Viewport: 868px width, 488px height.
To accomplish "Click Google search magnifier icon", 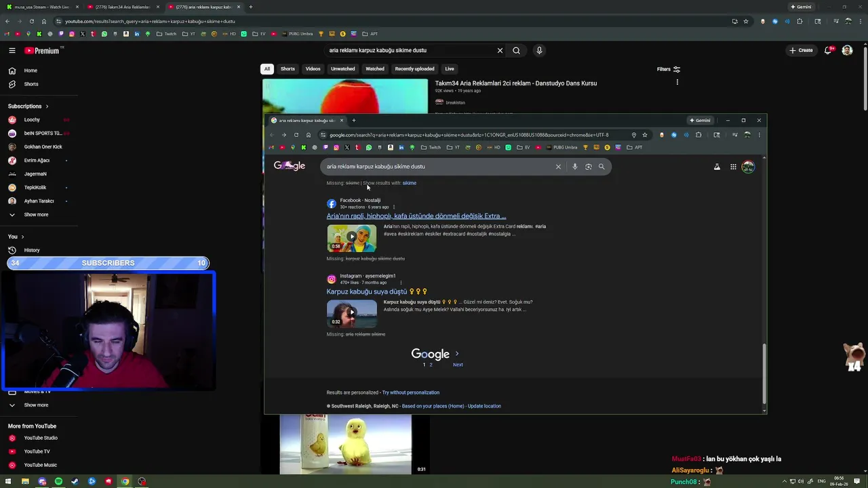I will pos(601,167).
